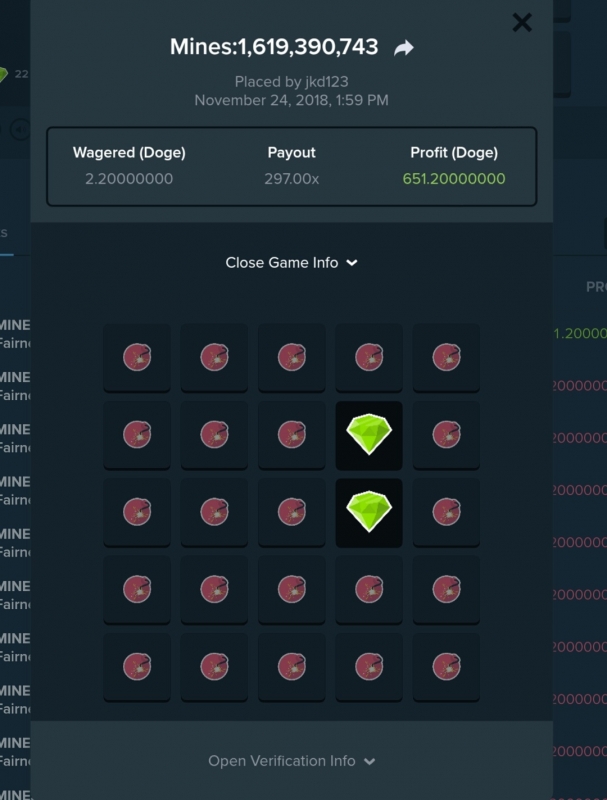Click the Payout label
This screenshot has width=607, height=800.
pyautogui.click(x=291, y=153)
